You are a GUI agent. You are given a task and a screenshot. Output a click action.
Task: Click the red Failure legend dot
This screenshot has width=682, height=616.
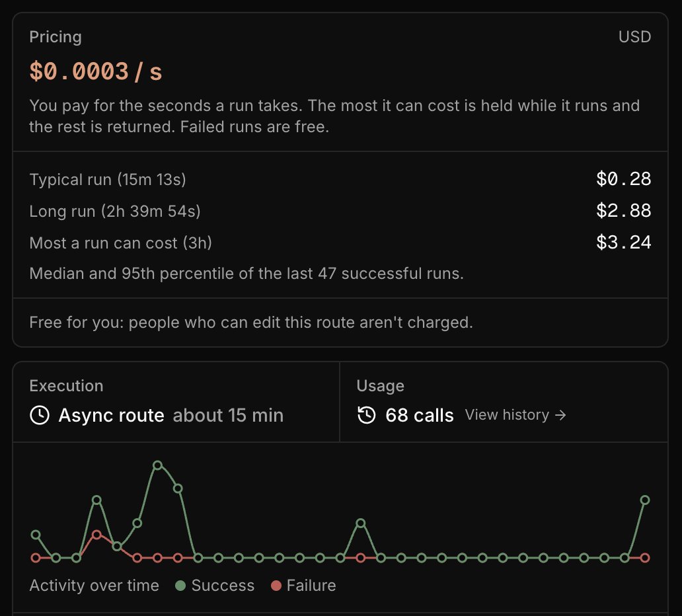coord(276,586)
